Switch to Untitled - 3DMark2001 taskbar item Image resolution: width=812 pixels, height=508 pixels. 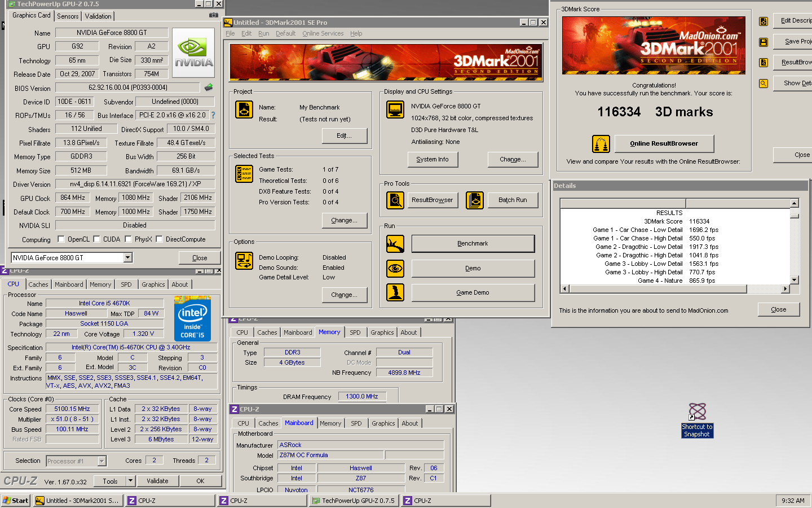tap(78, 501)
